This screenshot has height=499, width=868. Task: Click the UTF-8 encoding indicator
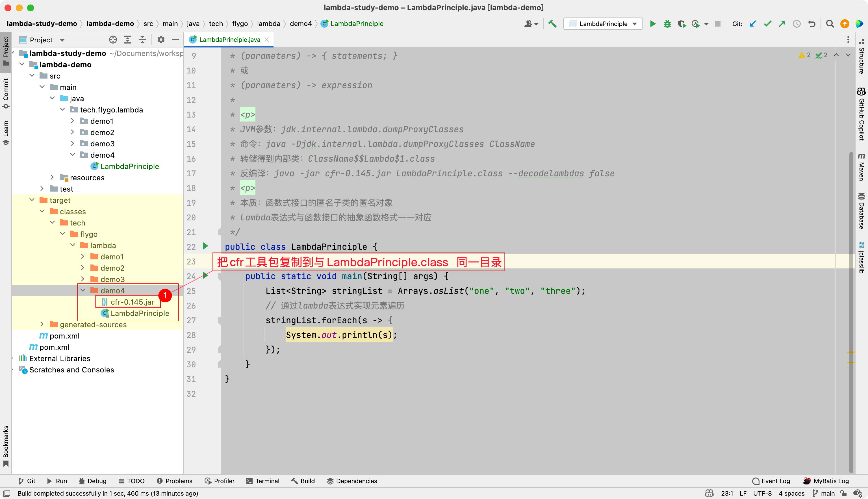click(763, 494)
